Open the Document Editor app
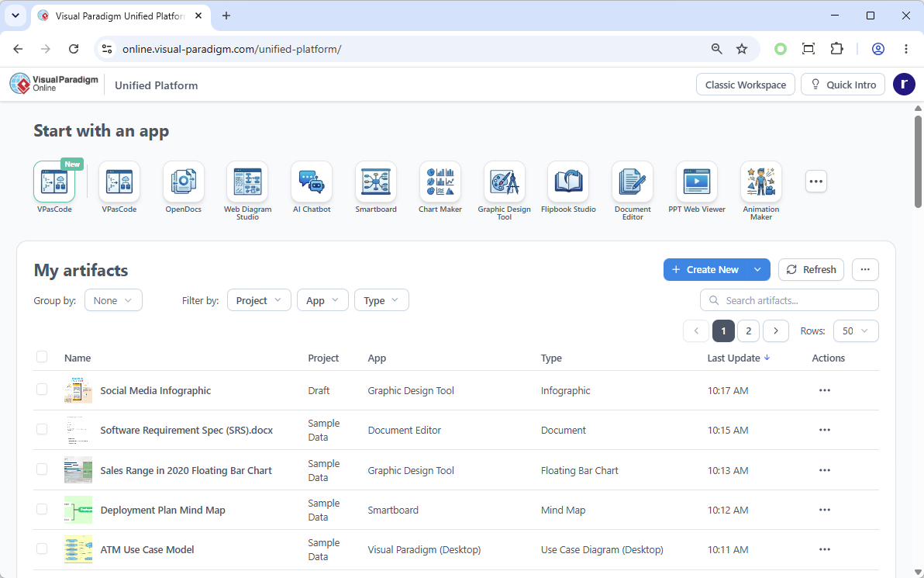The height and width of the screenshot is (578, 924). pos(633,182)
